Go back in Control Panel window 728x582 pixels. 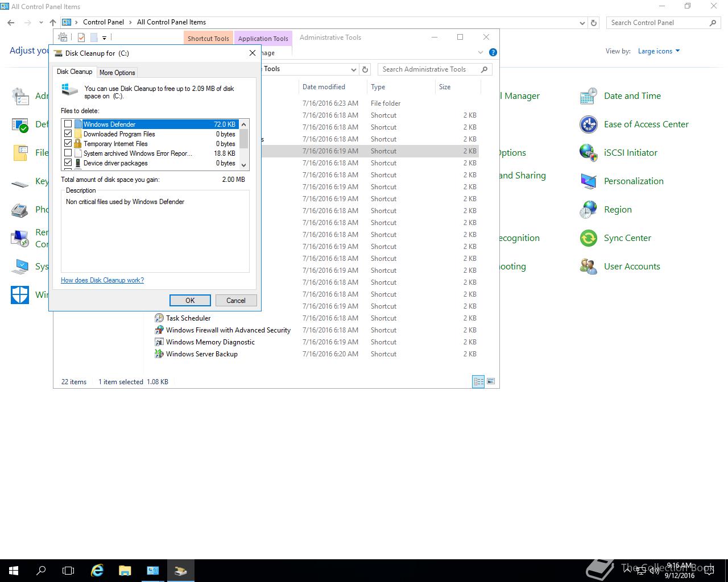11,23
